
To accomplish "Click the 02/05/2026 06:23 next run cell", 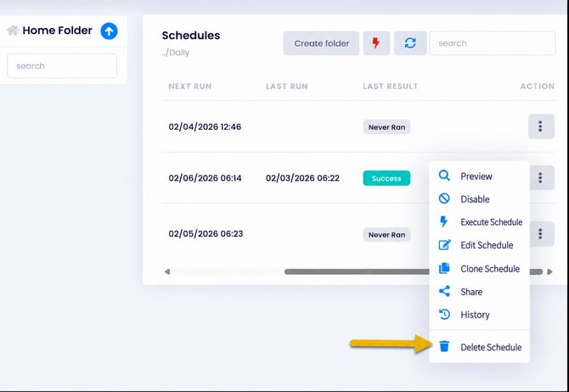I will [206, 233].
